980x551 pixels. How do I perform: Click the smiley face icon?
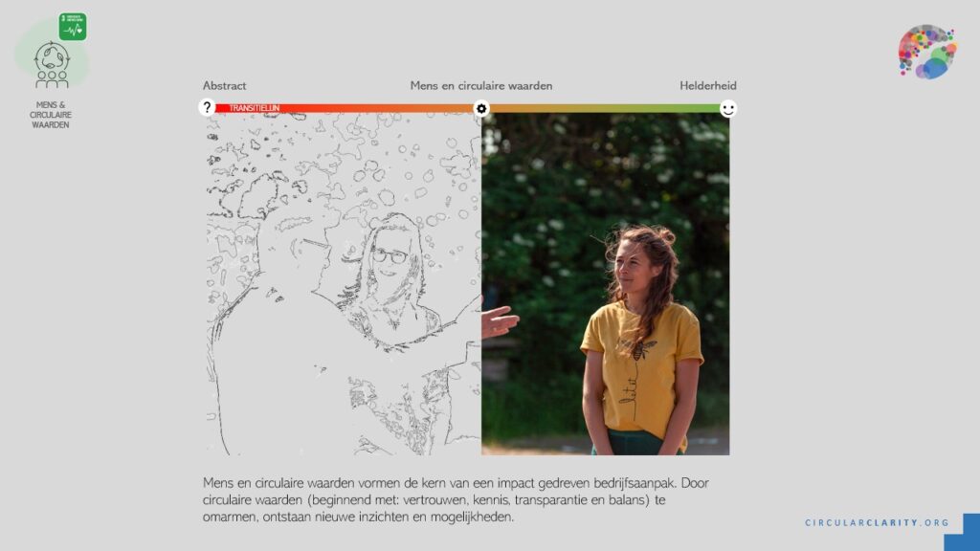pyautogui.click(x=728, y=108)
